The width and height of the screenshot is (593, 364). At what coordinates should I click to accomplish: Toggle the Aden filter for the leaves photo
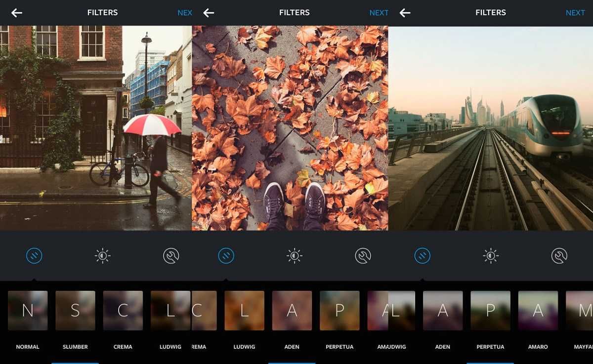pyautogui.click(x=292, y=310)
